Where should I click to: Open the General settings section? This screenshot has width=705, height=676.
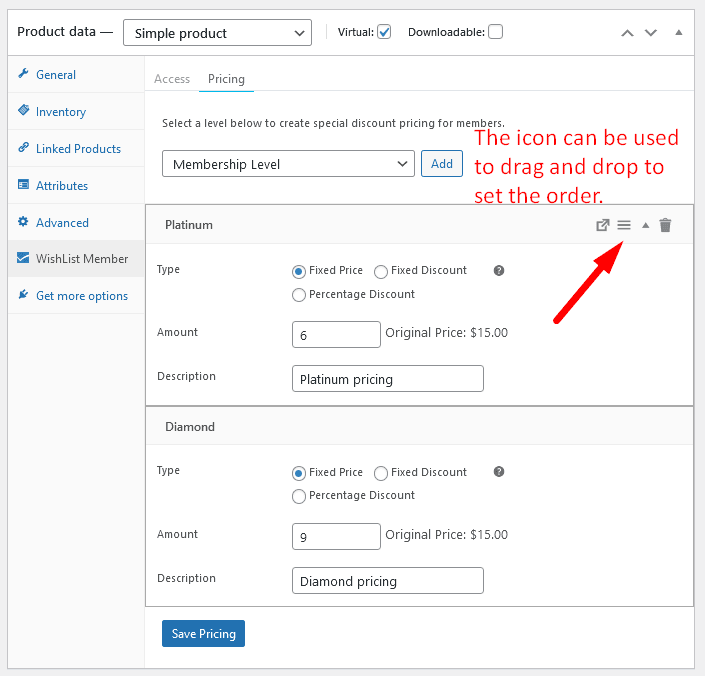click(76, 74)
